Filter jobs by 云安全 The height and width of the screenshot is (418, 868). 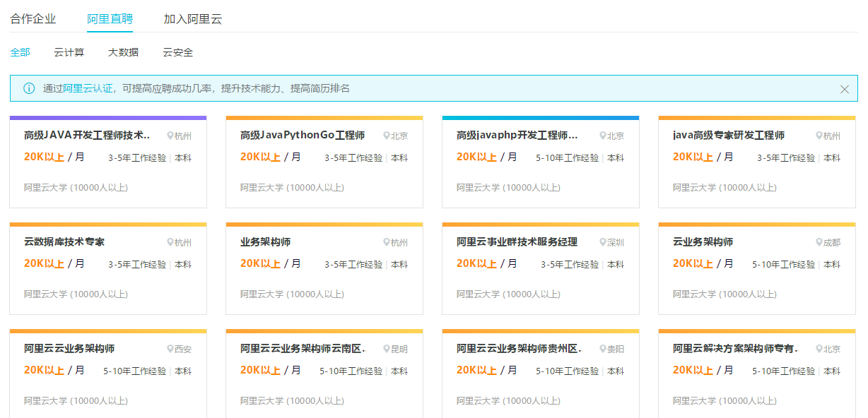178,52
